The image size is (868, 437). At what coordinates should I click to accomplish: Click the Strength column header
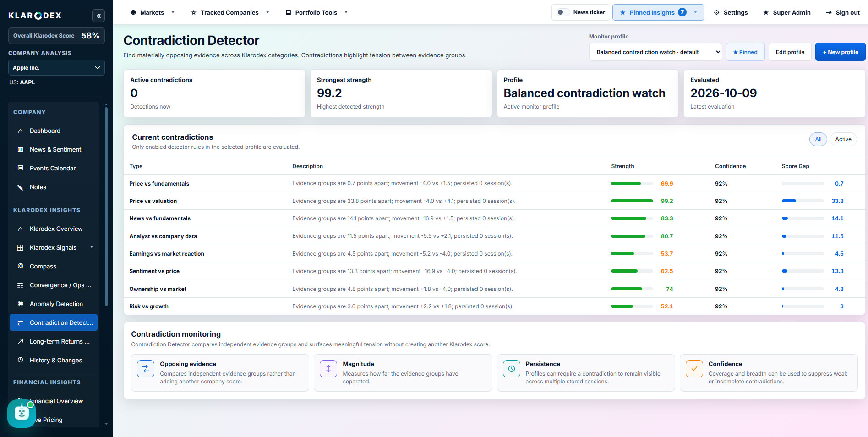(x=622, y=166)
